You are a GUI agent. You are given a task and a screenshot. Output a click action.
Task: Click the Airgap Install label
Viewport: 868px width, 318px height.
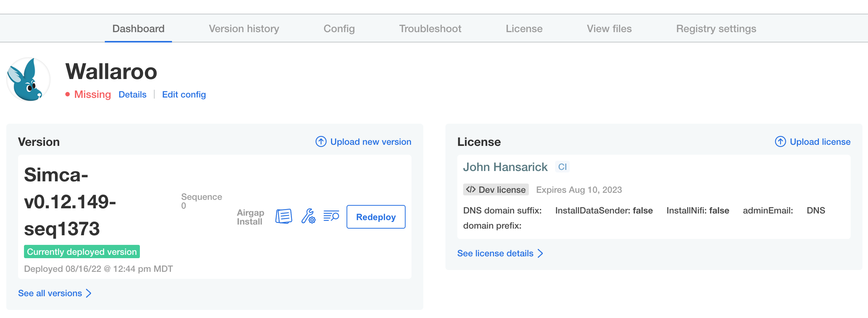pos(251,217)
